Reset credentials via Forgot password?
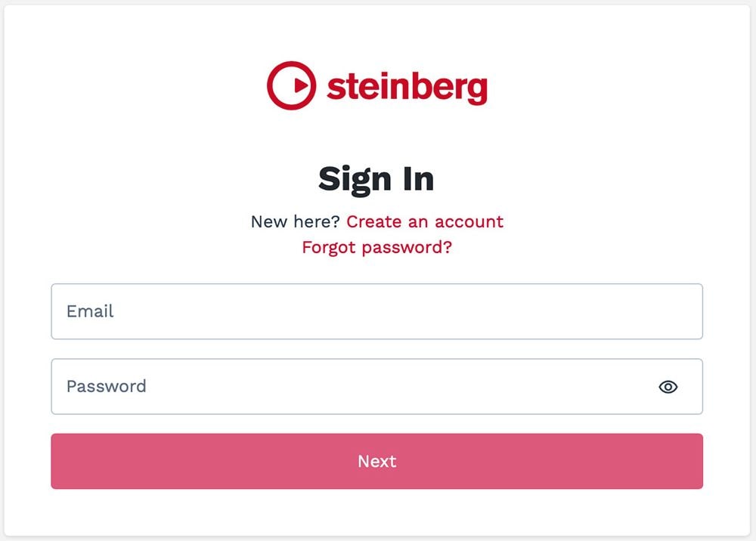This screenshot has width=756, height=541. click(376, 247)
